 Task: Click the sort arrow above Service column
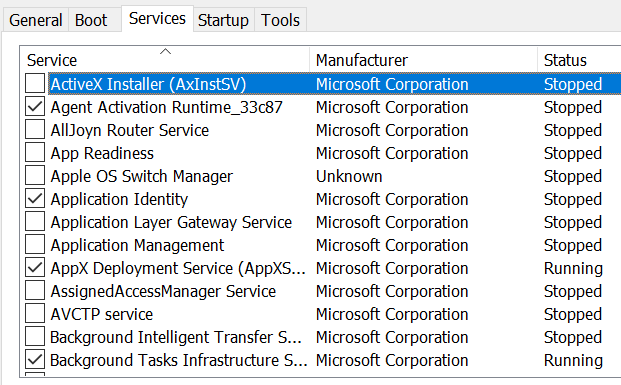[x=165, y=51]
